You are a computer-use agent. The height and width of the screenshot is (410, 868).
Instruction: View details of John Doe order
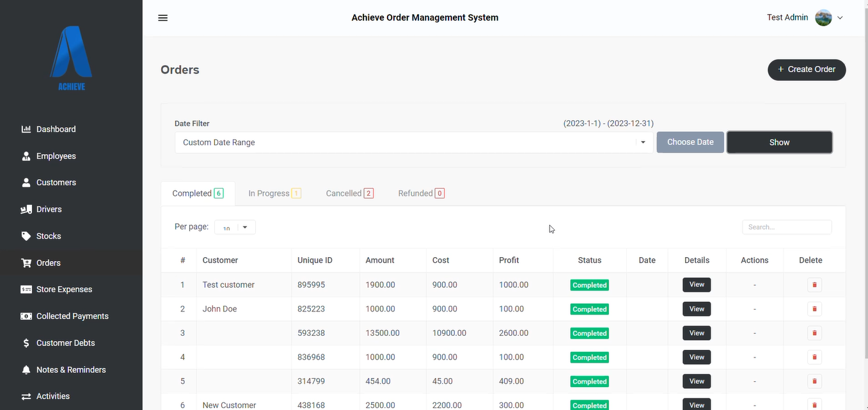point(697,309)
